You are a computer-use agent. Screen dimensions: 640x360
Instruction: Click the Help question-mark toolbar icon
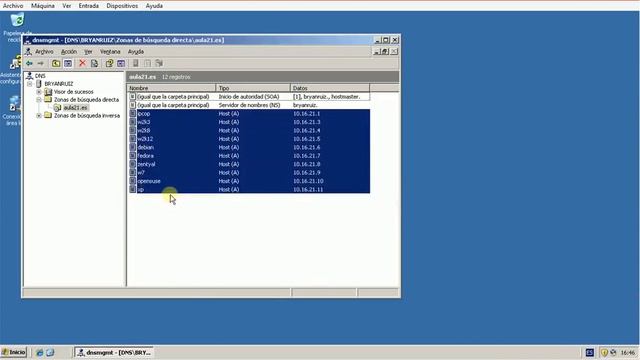point(109,63)
